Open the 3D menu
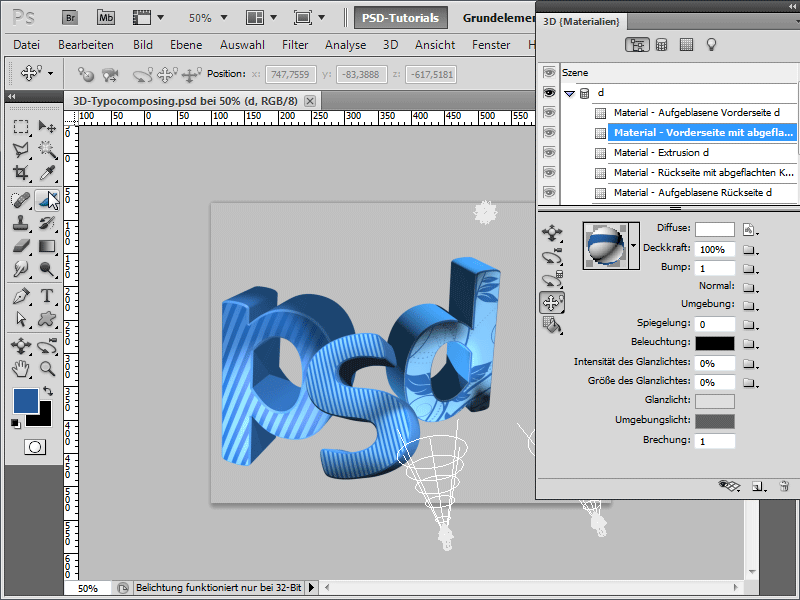 click(390, 45)
